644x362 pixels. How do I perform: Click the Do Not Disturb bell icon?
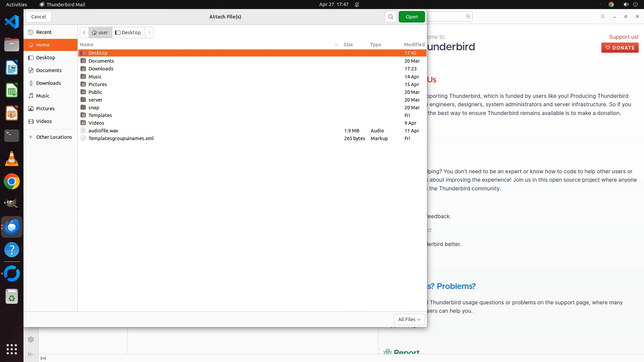pyautogui.click(x=357, y=5)
